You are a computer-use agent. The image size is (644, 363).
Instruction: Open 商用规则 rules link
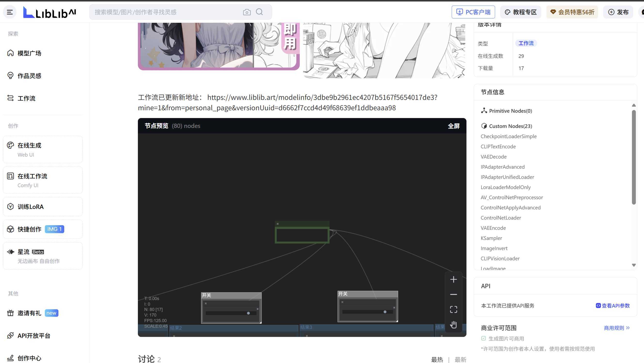(x=616, y=328)
